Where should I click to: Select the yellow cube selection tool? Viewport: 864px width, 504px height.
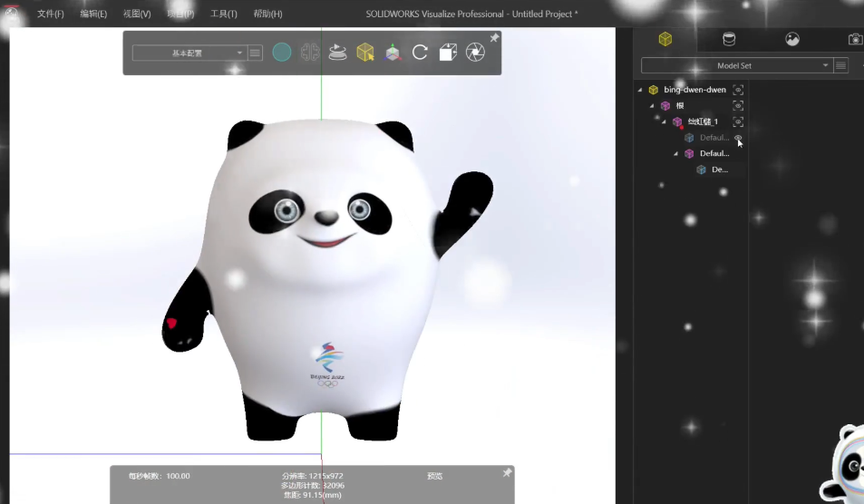[364, 53]
